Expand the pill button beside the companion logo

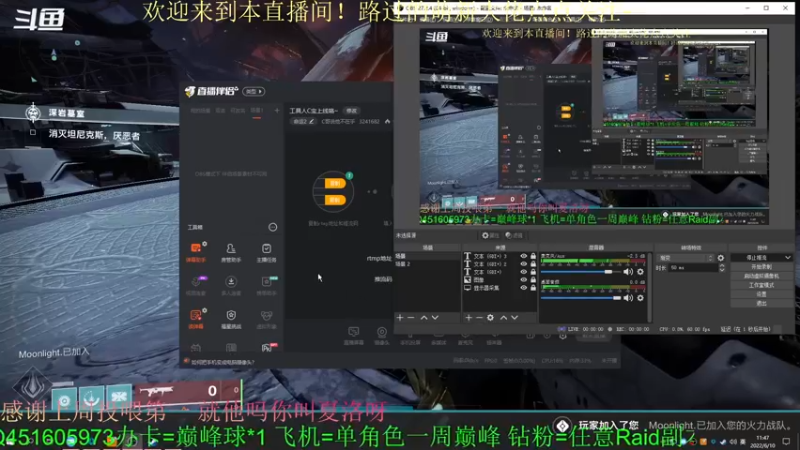point(254,91)
